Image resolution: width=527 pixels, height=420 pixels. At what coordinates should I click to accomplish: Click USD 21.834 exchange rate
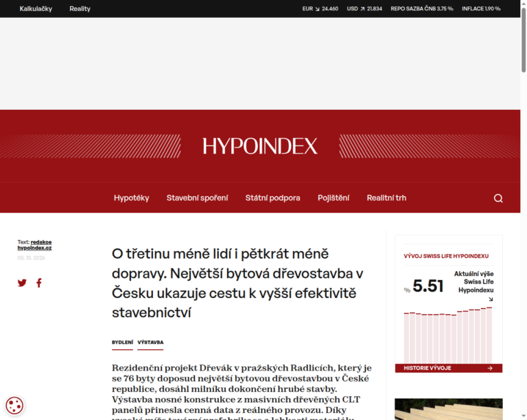[364, 9]
